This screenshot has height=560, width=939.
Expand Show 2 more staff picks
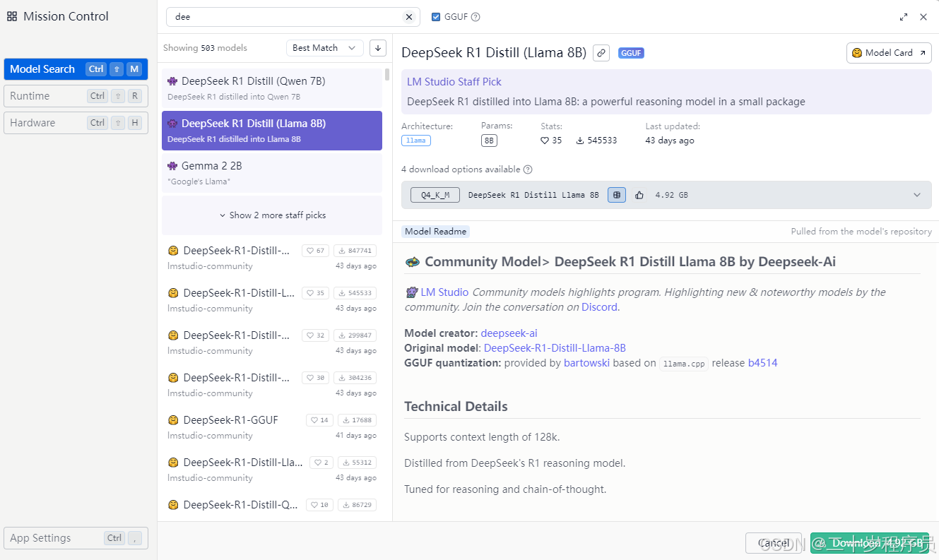[x=272, y=215]
